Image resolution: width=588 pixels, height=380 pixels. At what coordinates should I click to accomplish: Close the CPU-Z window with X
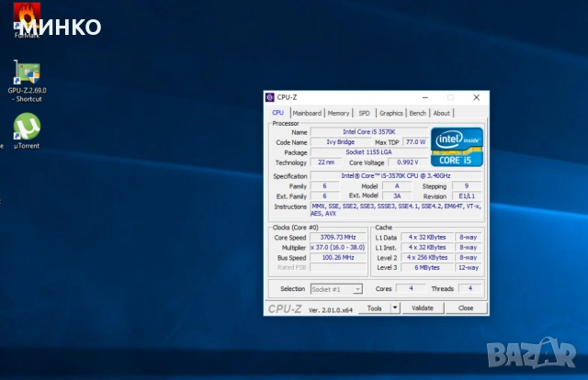pyautogui.click(x=477, y=97)
